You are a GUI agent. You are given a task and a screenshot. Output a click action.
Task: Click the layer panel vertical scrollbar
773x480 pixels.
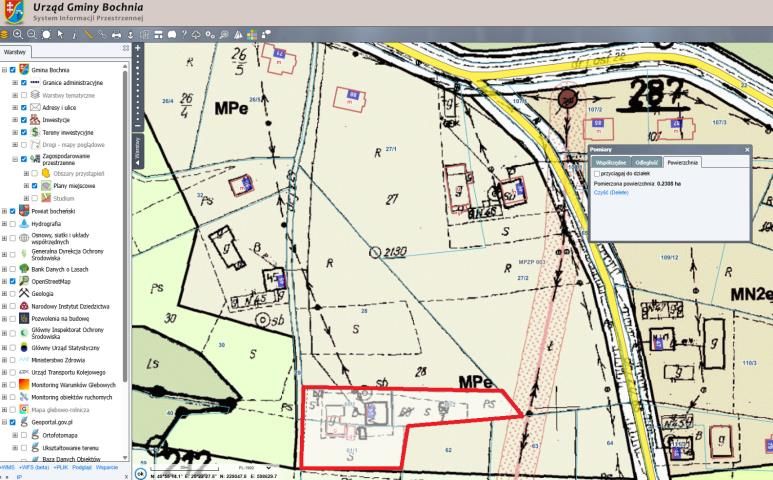126,227
